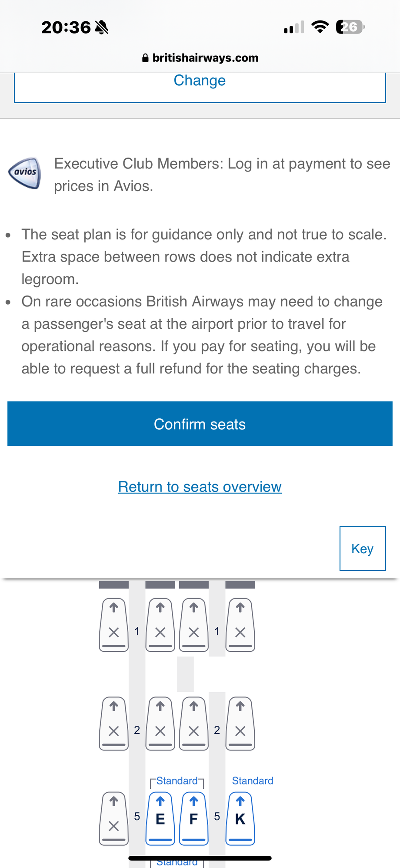Screen dimensions: 400x868
Task: Select available seat 5E
Action: tap(160, 818)
